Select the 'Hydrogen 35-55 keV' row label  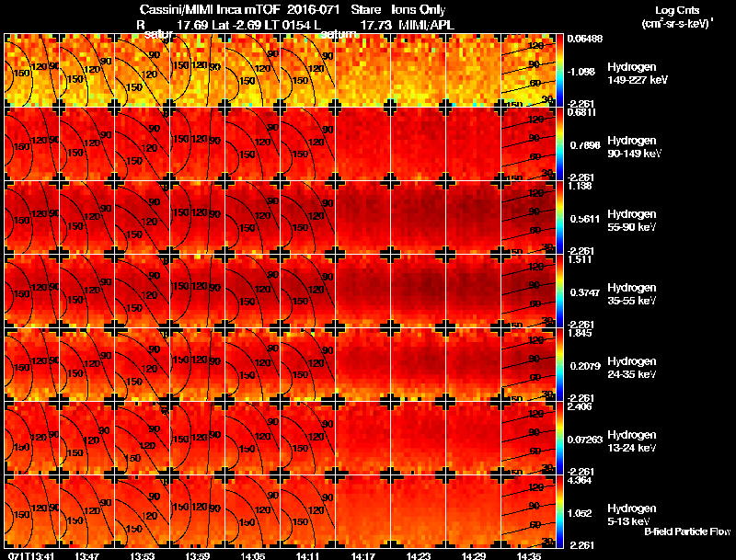(632, 294)
